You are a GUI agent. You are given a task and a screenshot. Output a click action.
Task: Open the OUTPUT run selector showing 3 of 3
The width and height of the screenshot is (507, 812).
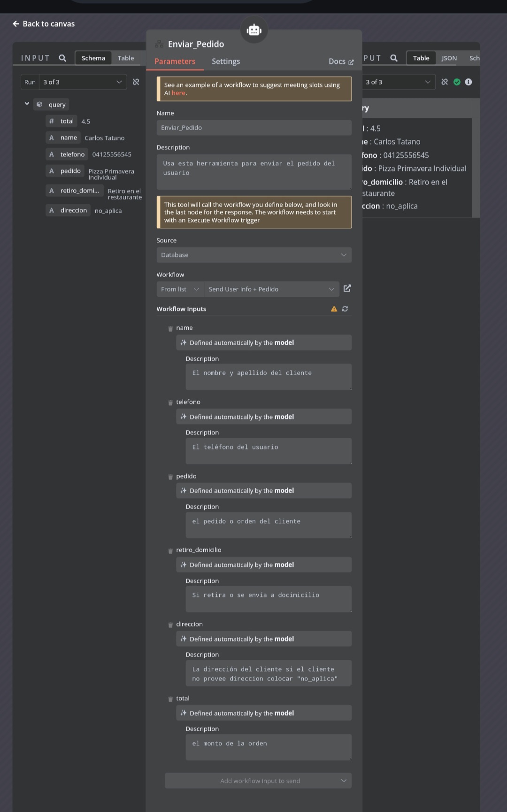tap(399, 82)
